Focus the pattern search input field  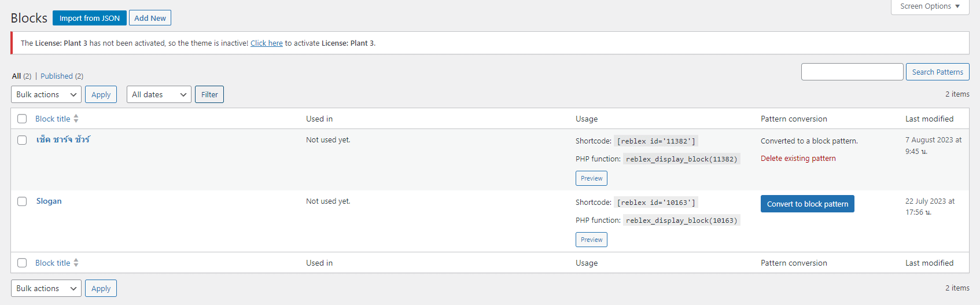(852, 72)
